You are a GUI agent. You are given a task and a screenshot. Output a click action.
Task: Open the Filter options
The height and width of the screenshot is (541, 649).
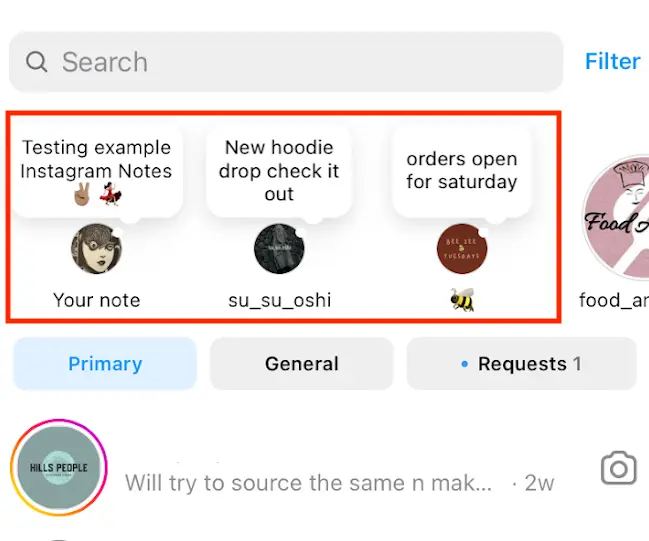(612, 62)
